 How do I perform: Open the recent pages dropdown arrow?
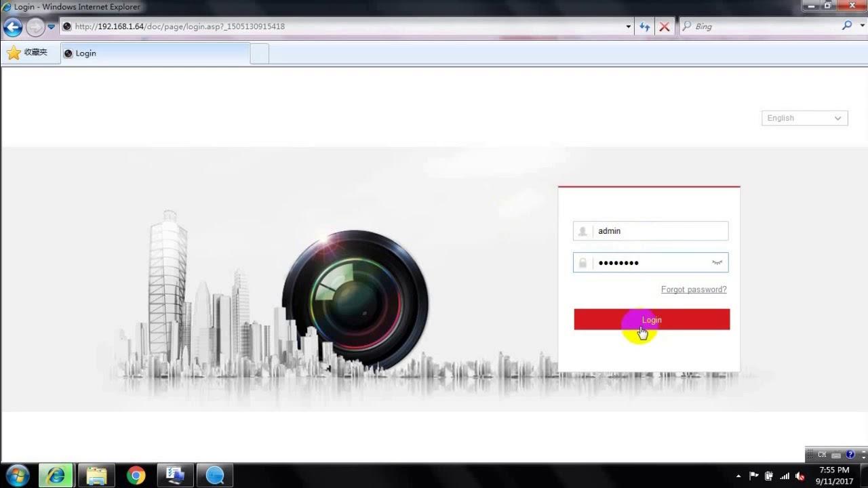51,27
